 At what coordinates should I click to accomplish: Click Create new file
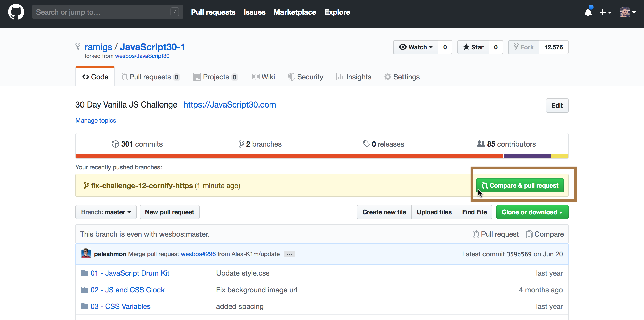[384, 212]
